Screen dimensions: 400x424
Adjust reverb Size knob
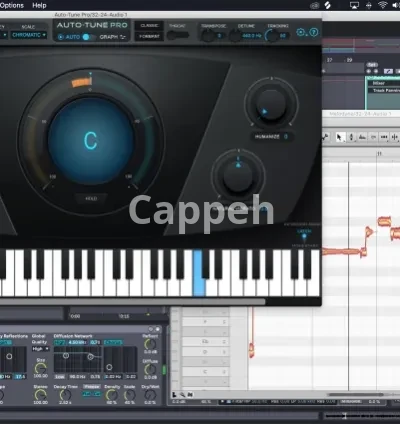(41, 368)
